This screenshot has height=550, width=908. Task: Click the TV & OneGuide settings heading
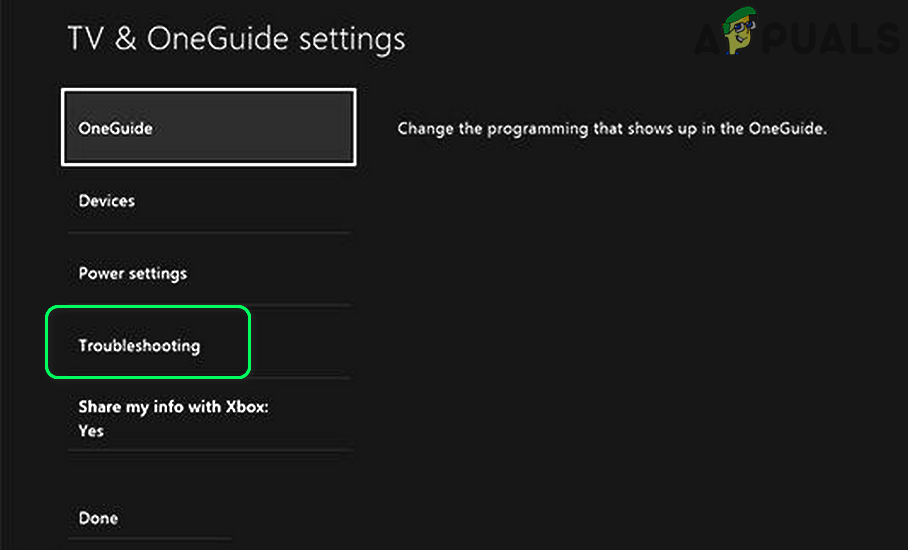(236, 40)
